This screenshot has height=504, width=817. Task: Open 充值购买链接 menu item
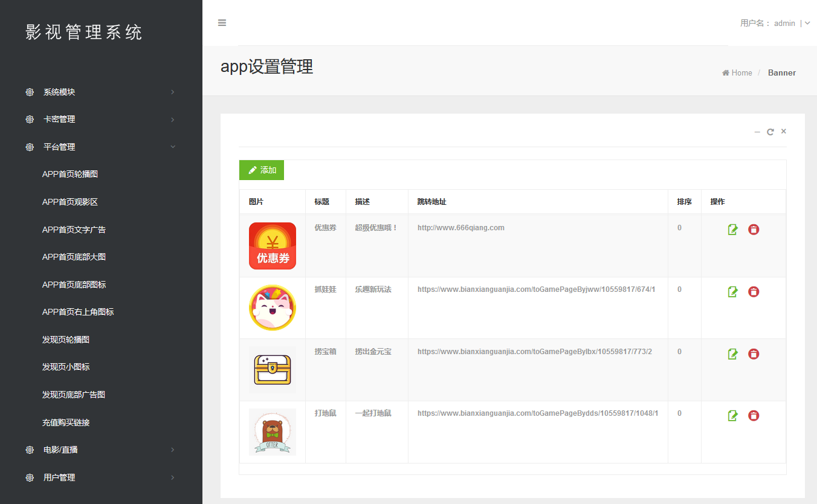(66, 422)
